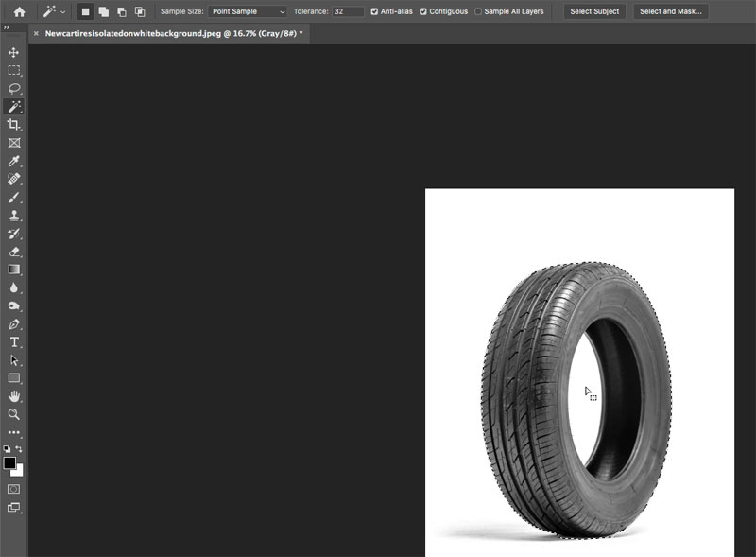Open Select and Mask workspace
The image size is (756, 557).
(x=671, y=11)
